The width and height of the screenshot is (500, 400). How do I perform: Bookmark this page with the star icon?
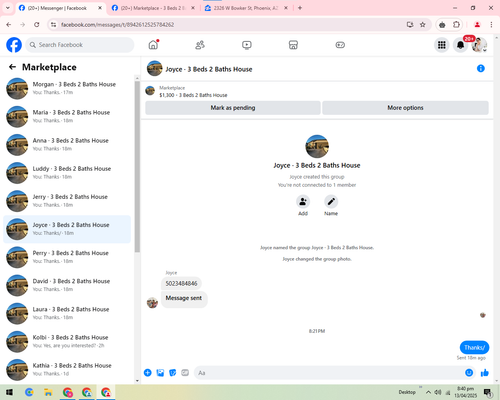pos(422,25)
